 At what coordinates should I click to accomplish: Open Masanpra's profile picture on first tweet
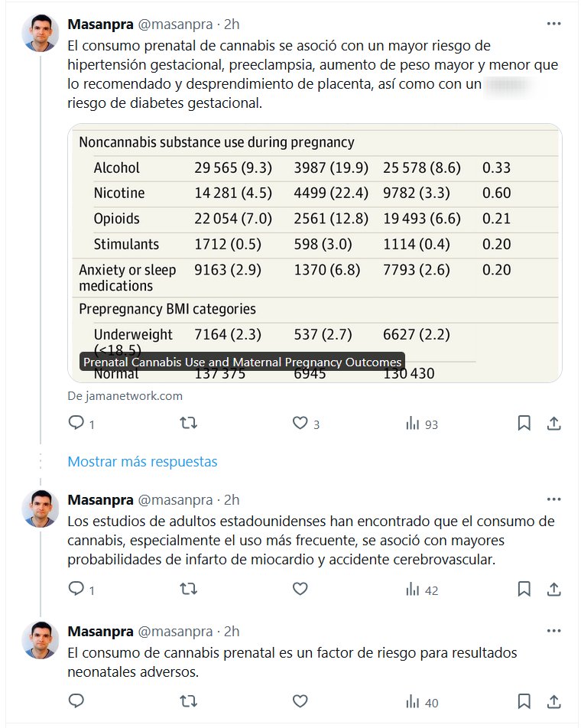pyautogui.click(x=41, y=33)
